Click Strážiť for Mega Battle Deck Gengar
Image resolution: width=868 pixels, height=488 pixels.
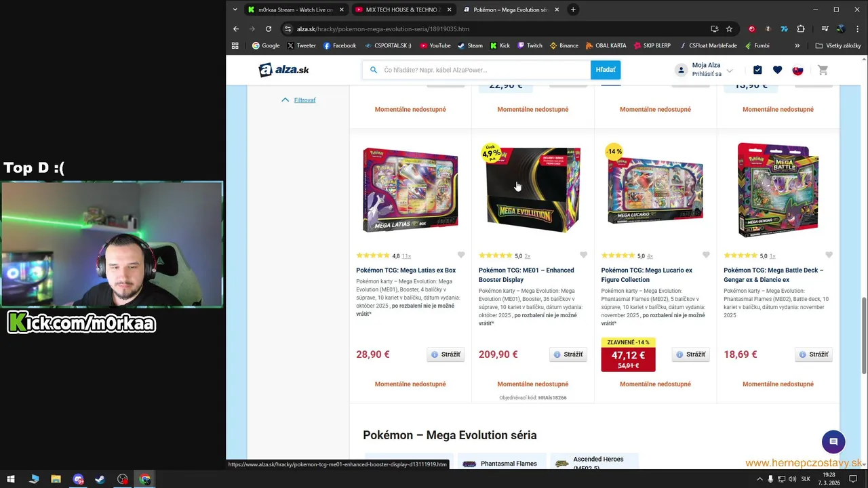point(813,354)
